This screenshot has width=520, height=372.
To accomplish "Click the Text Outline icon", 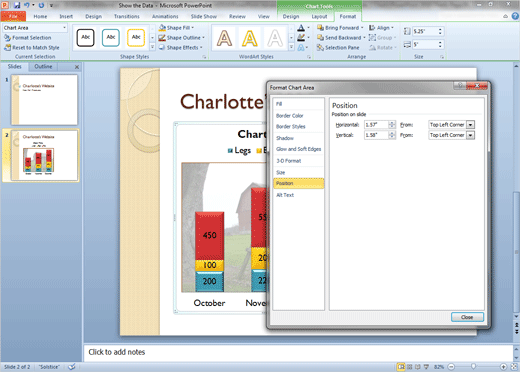I will tap(301, 38).
